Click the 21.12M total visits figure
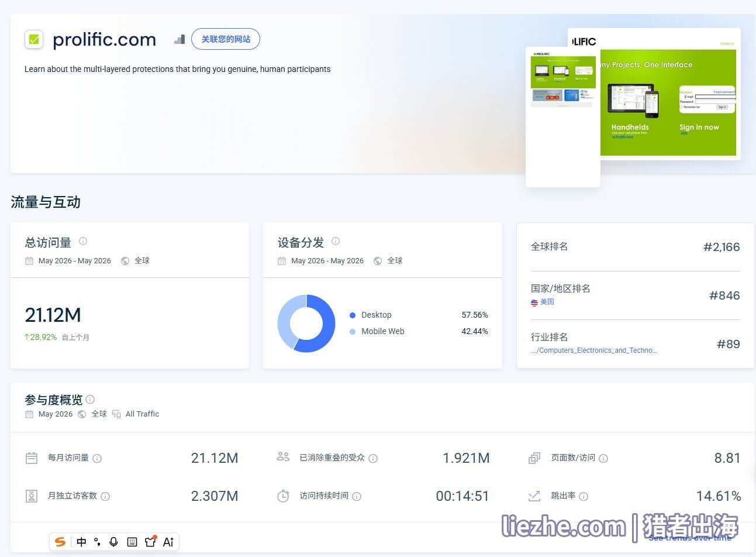Viewport: 756px width, 557px height. pos(53,315)
